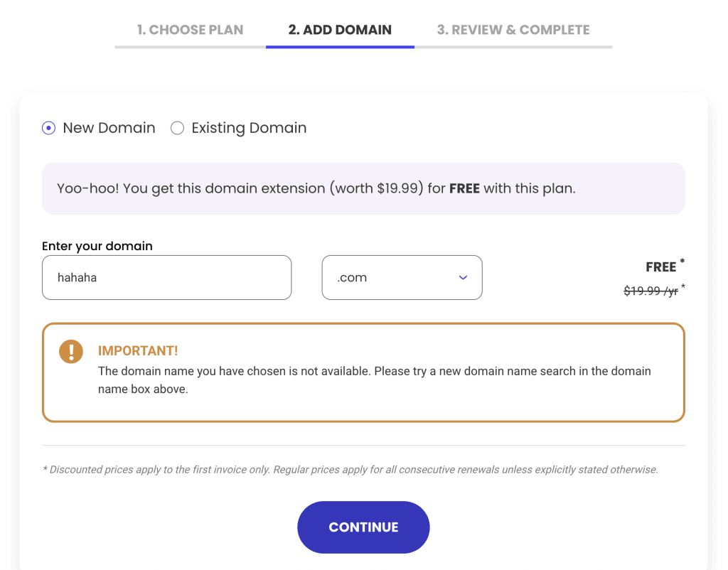This screenshot has height=570, width=728.
Task: Click the blue progress underline beneath Add Domain
Action: click(x=340, y=47)
